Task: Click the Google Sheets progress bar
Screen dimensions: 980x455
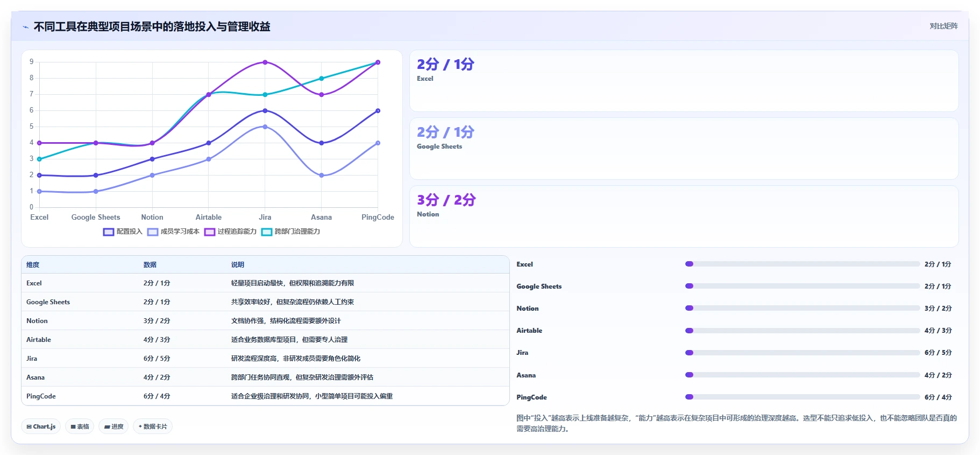Action: (x=803, y=286)
